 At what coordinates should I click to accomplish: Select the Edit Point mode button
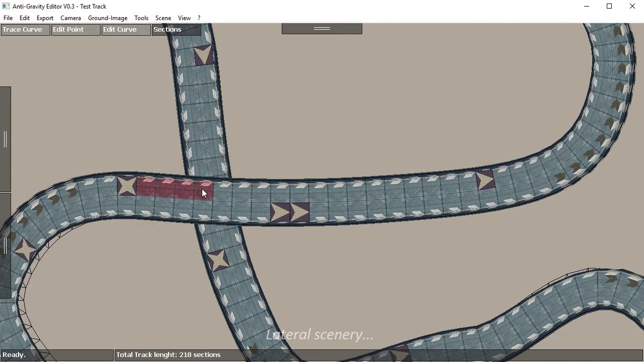click(x=75, y=30)
